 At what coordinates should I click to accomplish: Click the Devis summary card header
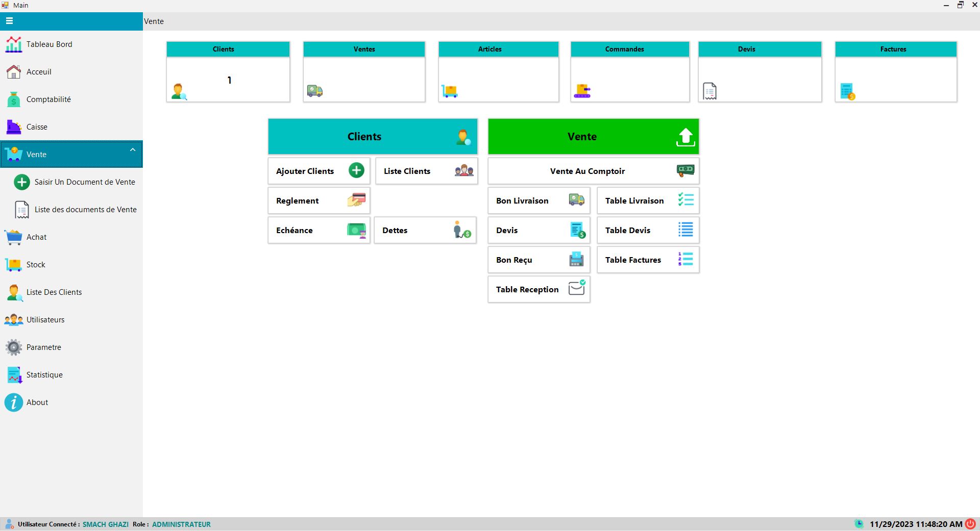point(760,49)
